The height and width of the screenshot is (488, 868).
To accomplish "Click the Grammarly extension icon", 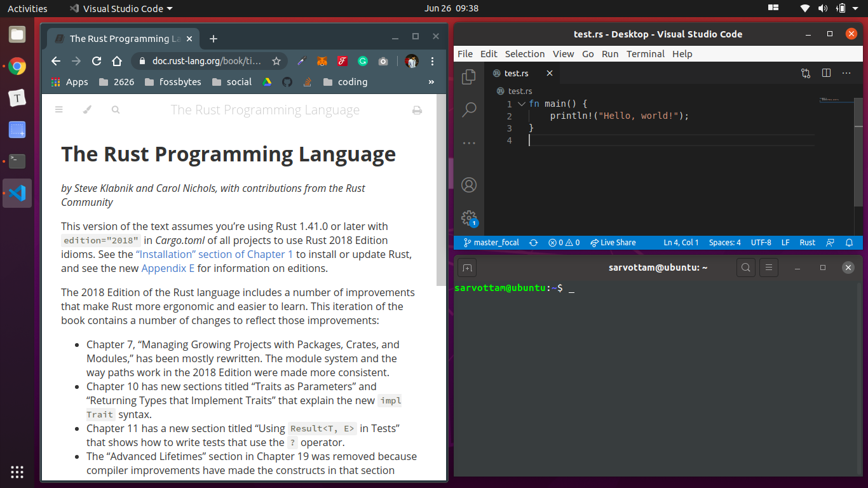I will (x=363, y=61).
